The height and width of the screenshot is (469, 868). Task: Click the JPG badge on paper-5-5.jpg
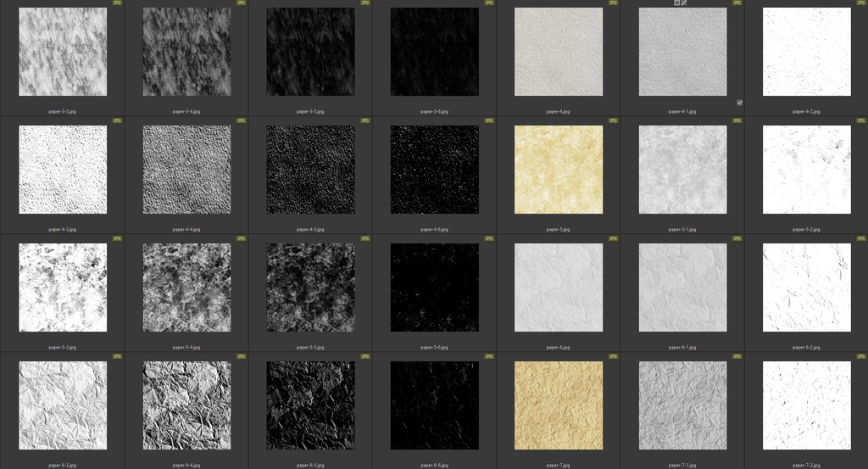point(365,239)
